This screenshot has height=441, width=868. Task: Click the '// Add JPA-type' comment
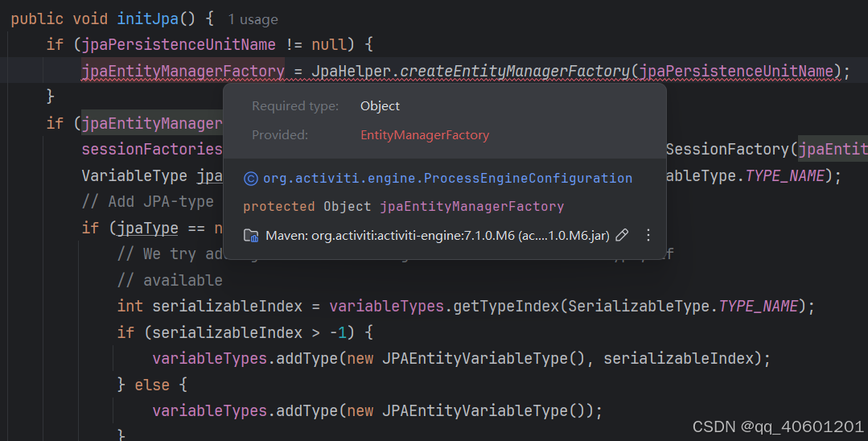(x=148, y=202)
